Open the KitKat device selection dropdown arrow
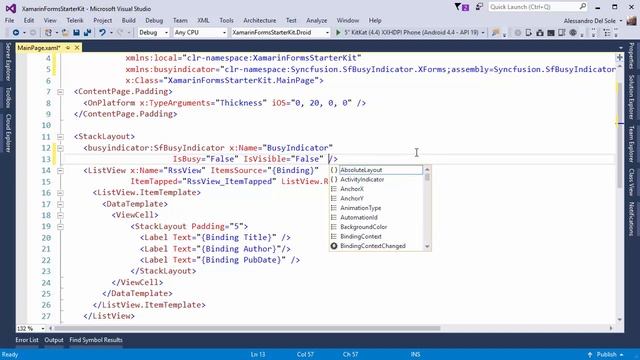The height and width of the screenshot is (360, 640). coord(483,32)
